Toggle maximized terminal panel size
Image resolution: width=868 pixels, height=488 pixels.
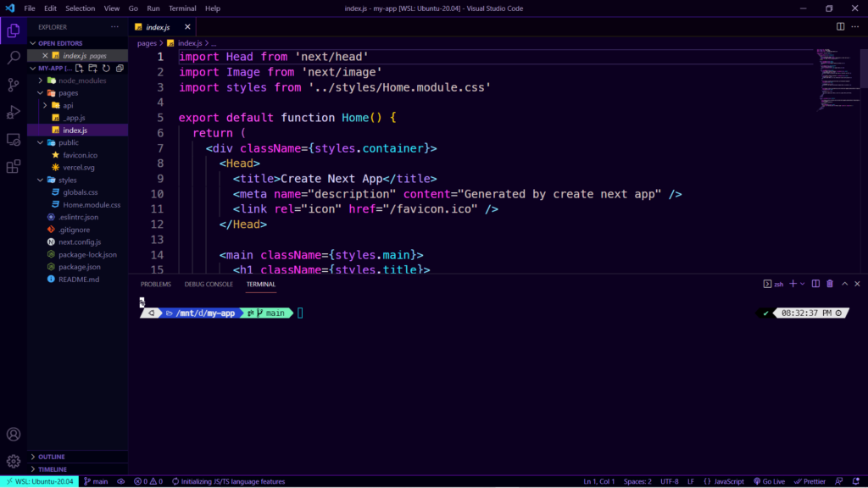844,284
